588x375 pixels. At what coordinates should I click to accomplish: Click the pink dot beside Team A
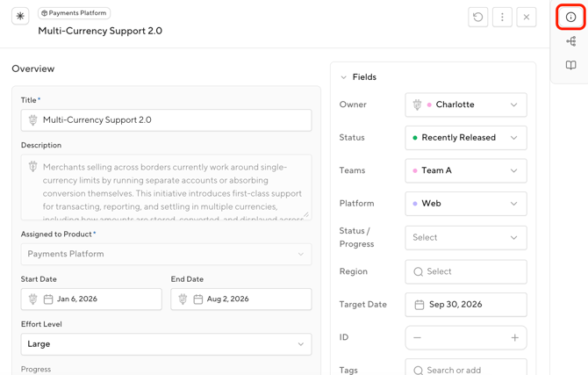pos(415,170)
